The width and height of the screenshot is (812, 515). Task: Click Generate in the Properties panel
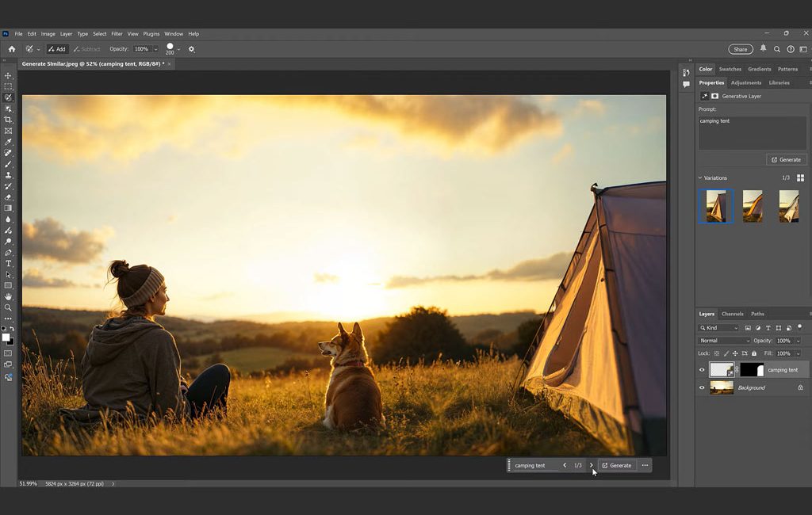[786, 160]
